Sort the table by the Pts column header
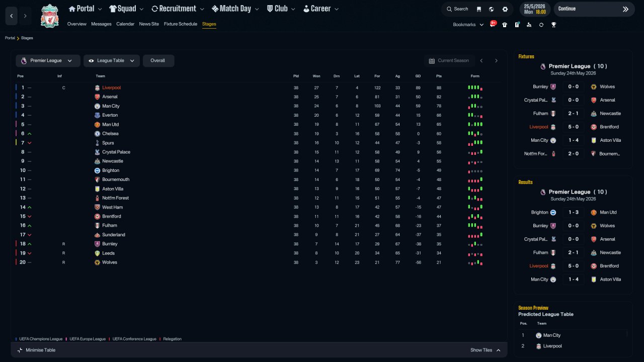The image size is (644, 362). [x=439, y=76]
